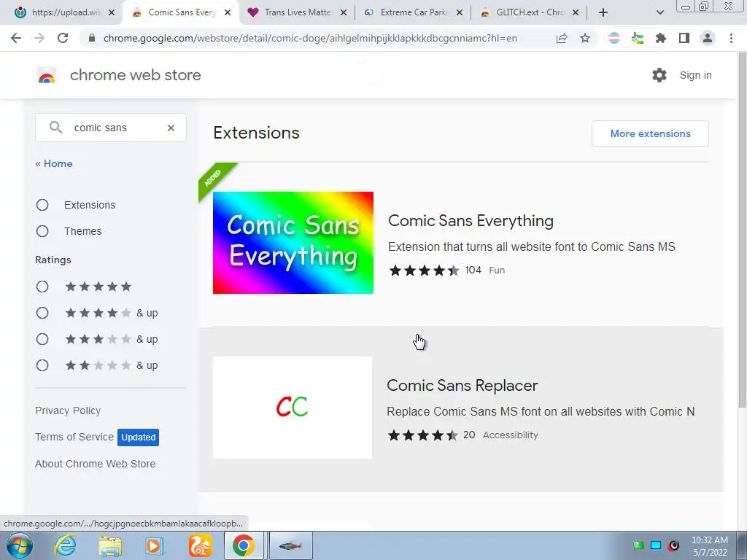This screenshot has height=560, width=747.
Task: Open Windows Explorer folder in taskbar
Action: (x=110, y=545)
